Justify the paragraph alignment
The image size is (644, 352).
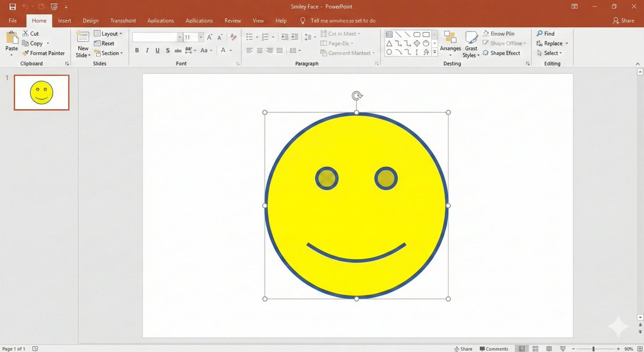[279, 50]
